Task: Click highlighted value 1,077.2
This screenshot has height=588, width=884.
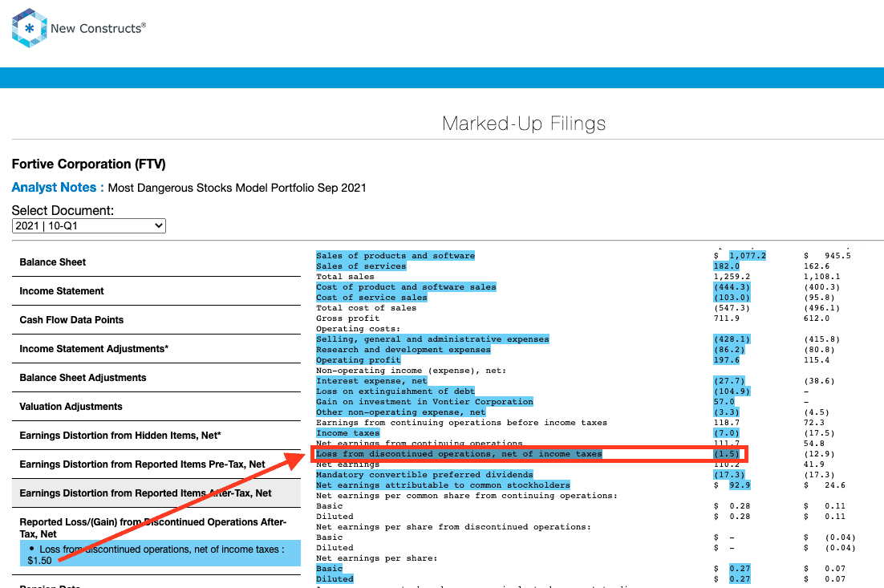Action: coord(748,256)
